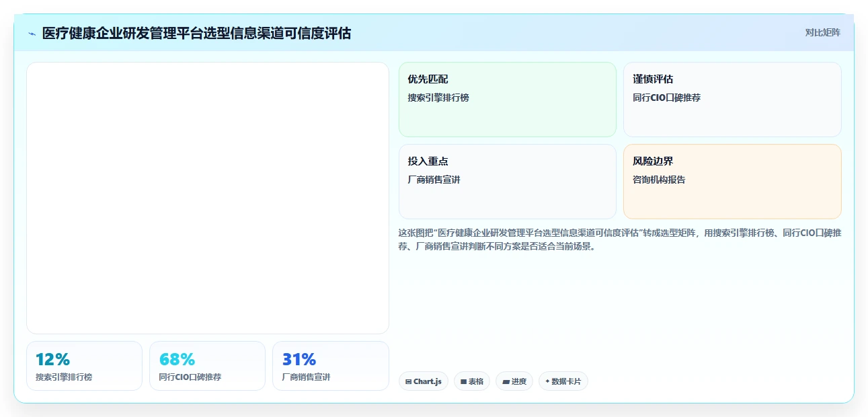Click the 68% 同行CIO口碑推荐 stat card
The image size is (868, 417).
tap(207, 366)
